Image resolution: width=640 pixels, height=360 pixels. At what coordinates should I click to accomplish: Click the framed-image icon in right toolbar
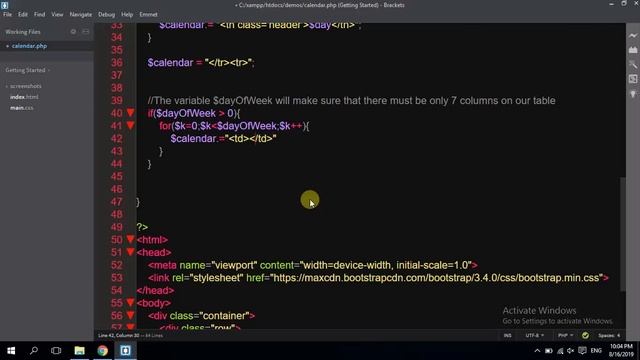pos(633,79)
